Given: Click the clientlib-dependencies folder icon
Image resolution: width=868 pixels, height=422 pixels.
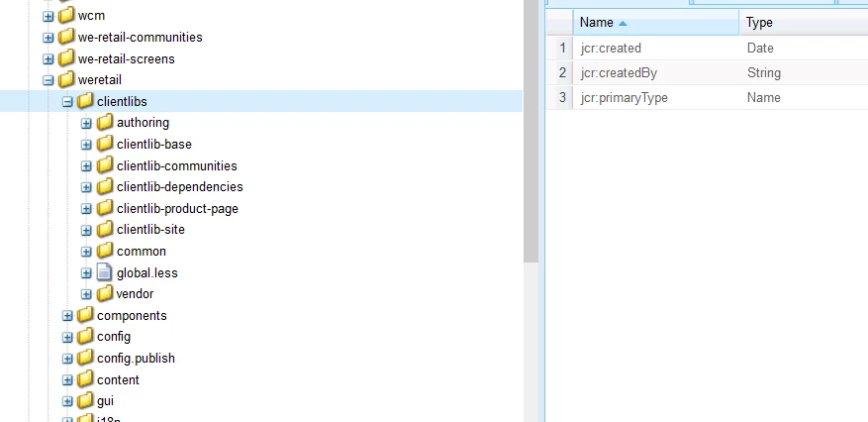Looking at the screenshot, I should [104, 186].
